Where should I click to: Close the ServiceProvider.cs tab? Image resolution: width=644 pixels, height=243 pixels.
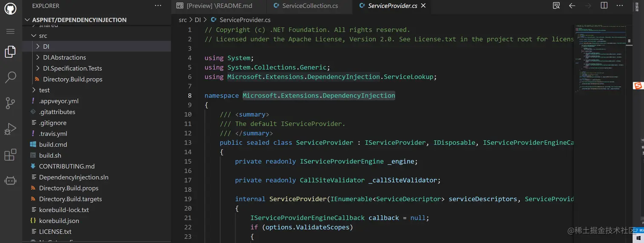point(423,6)
